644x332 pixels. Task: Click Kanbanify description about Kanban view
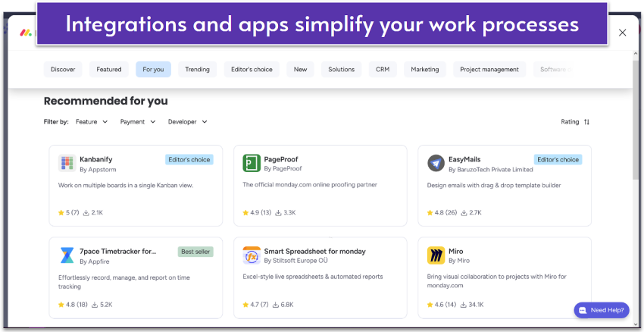pos(126,185)
